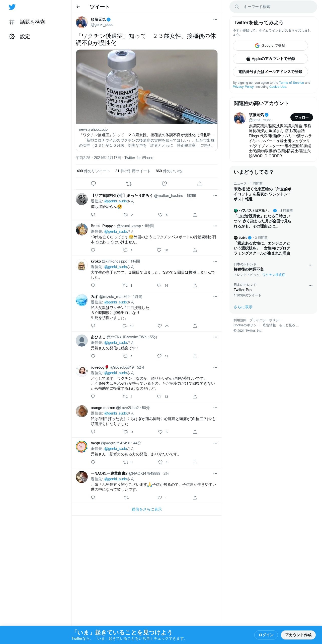The width and height of the screenshot is (322, 644).
Task: Focus the キーワード検索 search field
Action: click(273, 7)
